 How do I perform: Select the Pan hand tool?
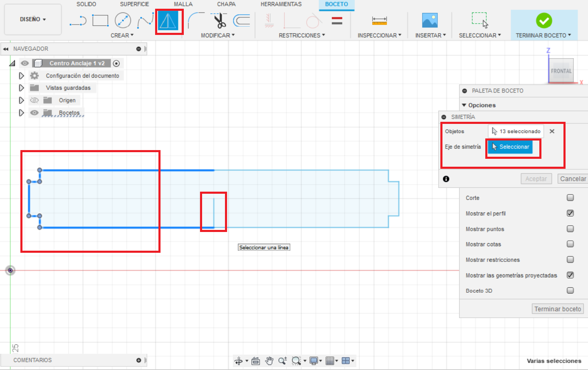269,361
